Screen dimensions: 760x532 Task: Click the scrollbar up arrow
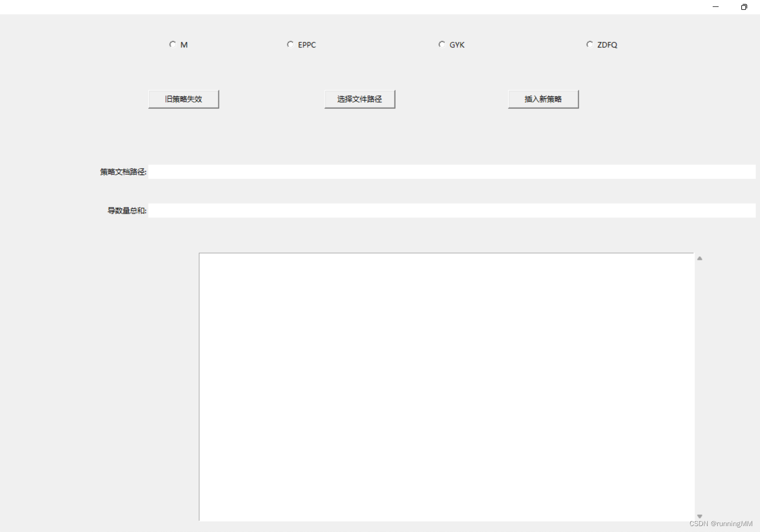point(699,257)
